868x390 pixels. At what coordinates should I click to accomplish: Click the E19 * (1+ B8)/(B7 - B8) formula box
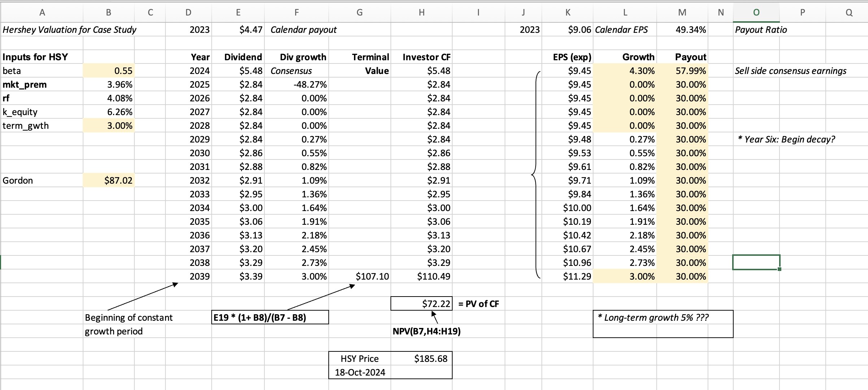point(270,317)
